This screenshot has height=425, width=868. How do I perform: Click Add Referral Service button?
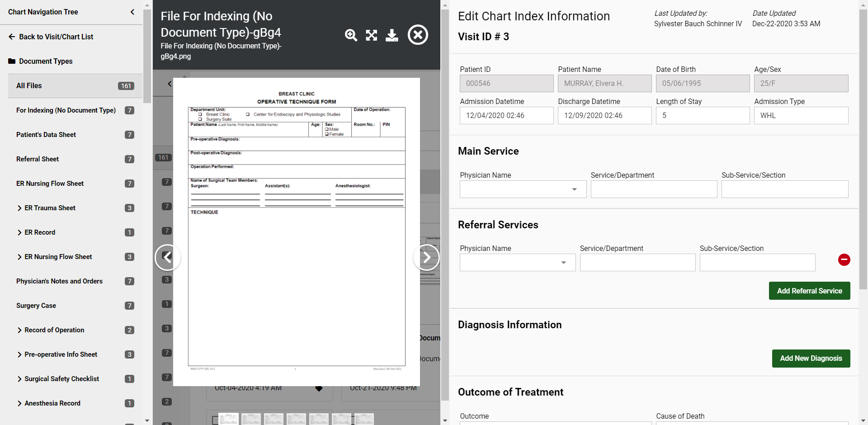[809, 291]
